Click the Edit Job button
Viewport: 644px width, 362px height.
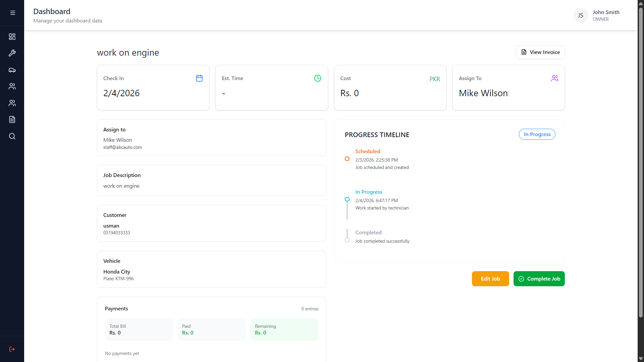click(490, 279)
